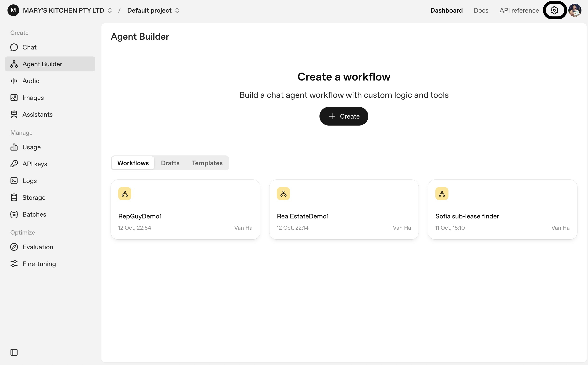
Task: Open the Sofia sub-lease finder workflow
Action: point(502,209)
